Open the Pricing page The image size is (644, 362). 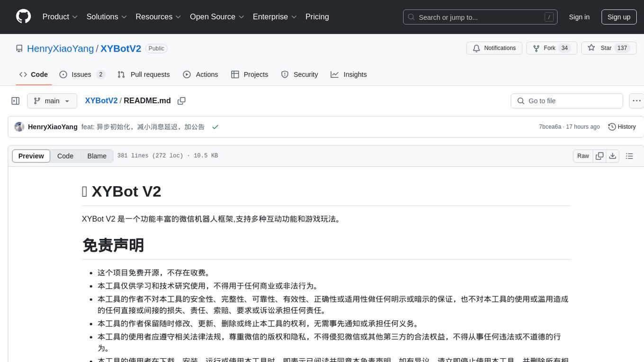tap(317, 17)
